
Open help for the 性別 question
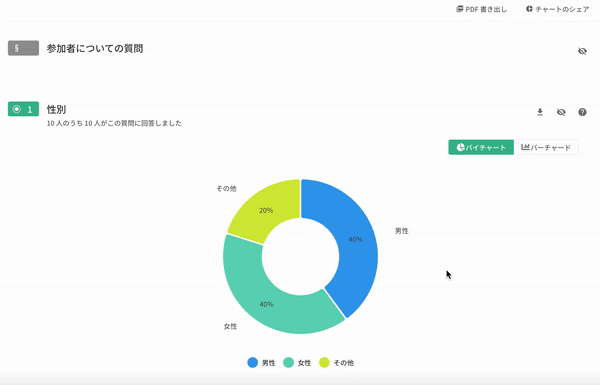point(582,112)
